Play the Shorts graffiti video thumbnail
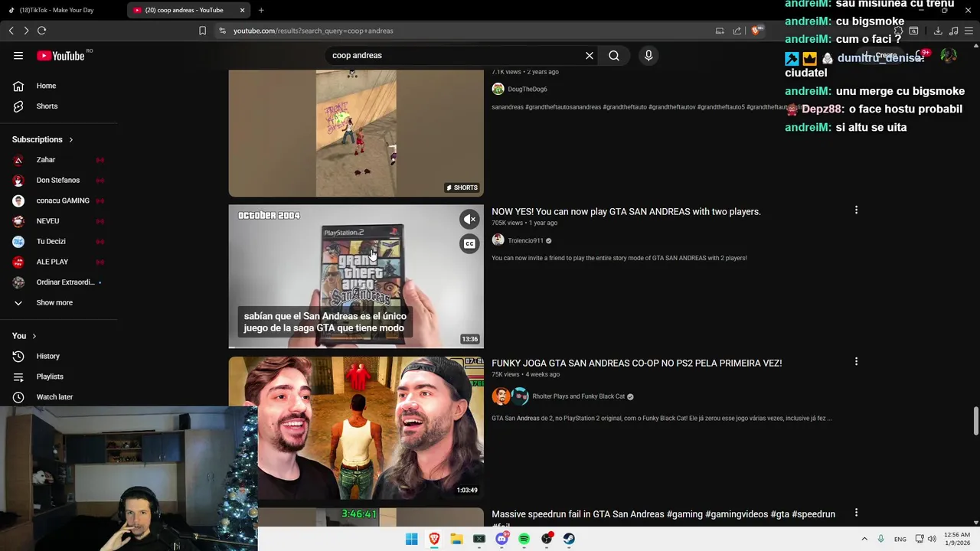This screenshot has height=551, width=980. pyautogui.click(x=356, y=133)
